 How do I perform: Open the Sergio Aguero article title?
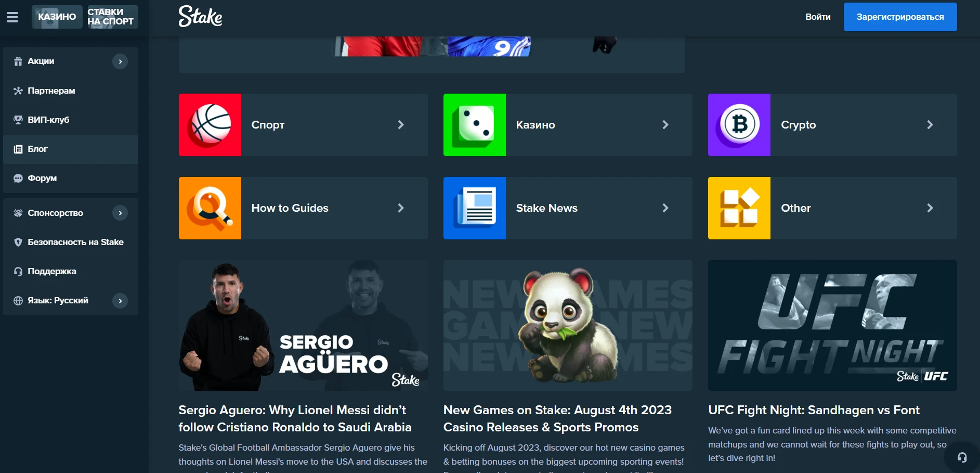(x=295, y=418)
